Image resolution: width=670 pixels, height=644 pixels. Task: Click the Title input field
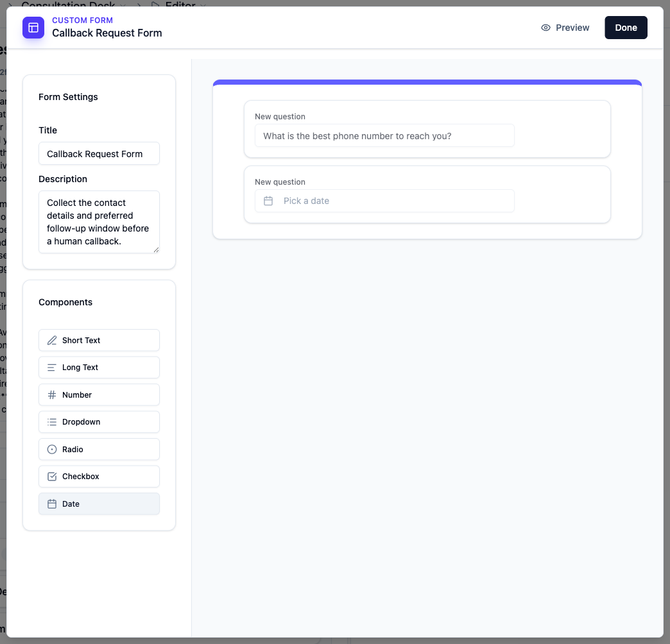pyautogui.click(x=99, y=153)
